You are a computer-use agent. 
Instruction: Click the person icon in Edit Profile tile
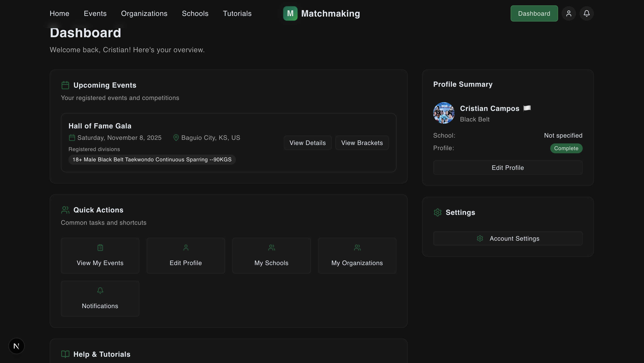[x=186, y=248]
